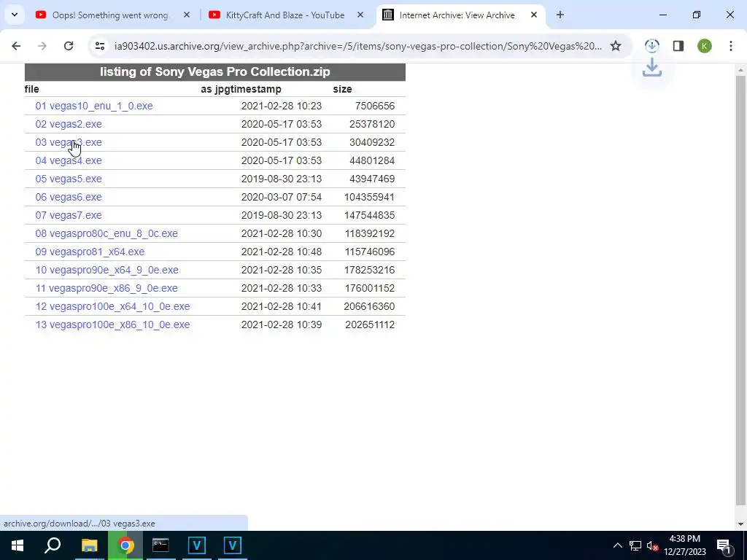
Task: Click the scrollbar down arrow
Action: (740, 524)
